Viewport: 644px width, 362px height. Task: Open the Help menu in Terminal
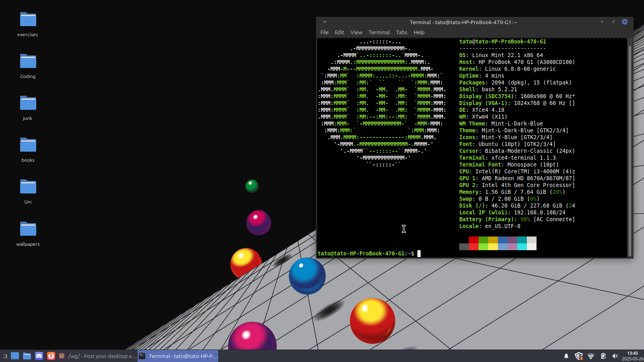419,33
